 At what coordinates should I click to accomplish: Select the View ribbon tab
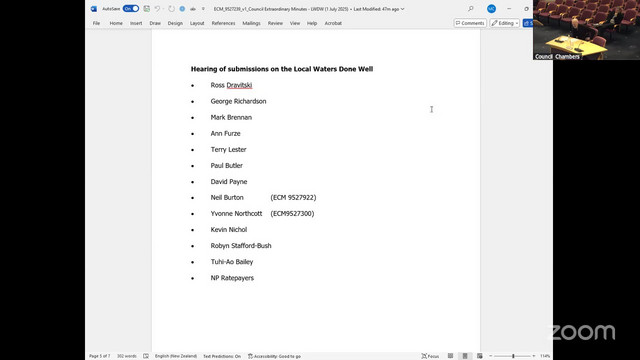[295, 23]
